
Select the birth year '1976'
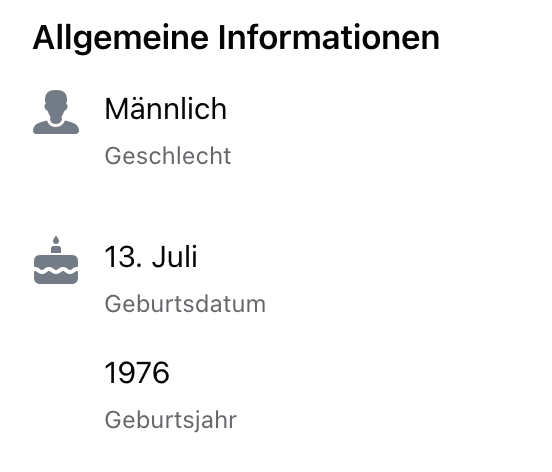137,372
